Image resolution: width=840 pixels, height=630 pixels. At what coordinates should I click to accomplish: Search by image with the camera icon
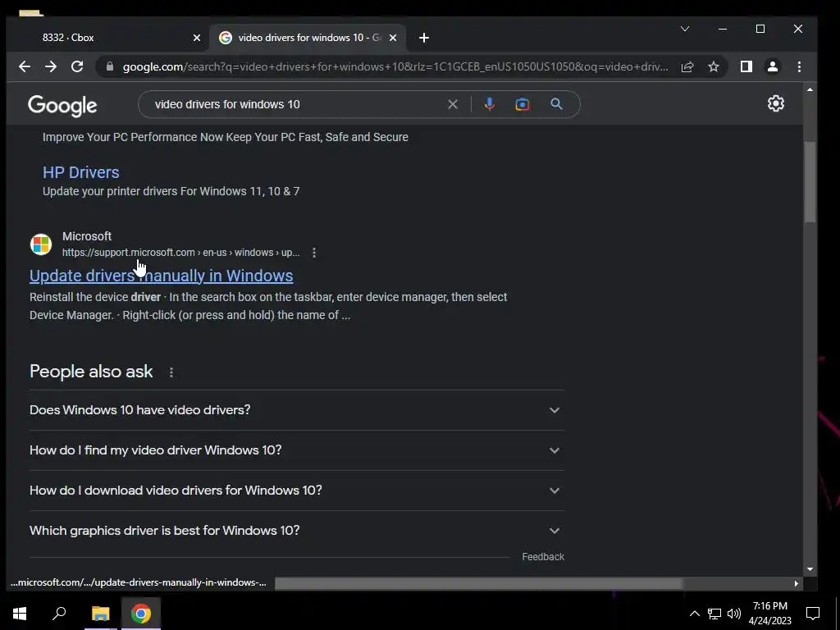pos(523,104)
